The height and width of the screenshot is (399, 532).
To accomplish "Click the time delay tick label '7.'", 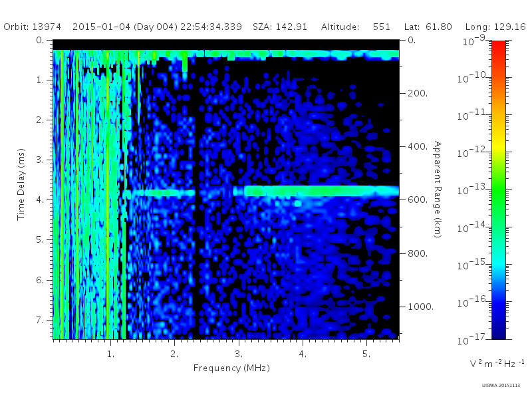I will point(40,320).
